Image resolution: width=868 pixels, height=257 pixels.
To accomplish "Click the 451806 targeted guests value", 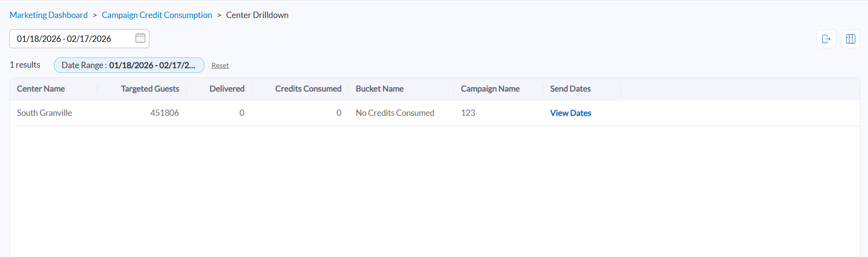I will click(165, 113).
